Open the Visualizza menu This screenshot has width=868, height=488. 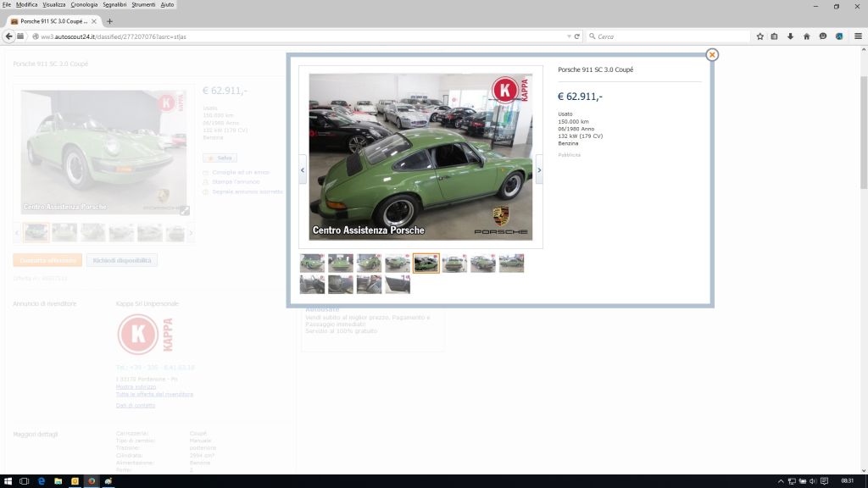(x=54, y=4)
